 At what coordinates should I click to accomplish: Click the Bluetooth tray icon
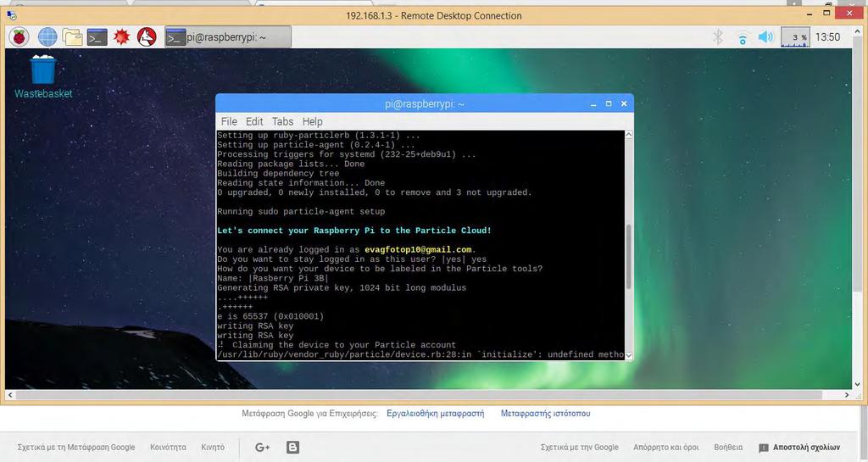(718, 37)
